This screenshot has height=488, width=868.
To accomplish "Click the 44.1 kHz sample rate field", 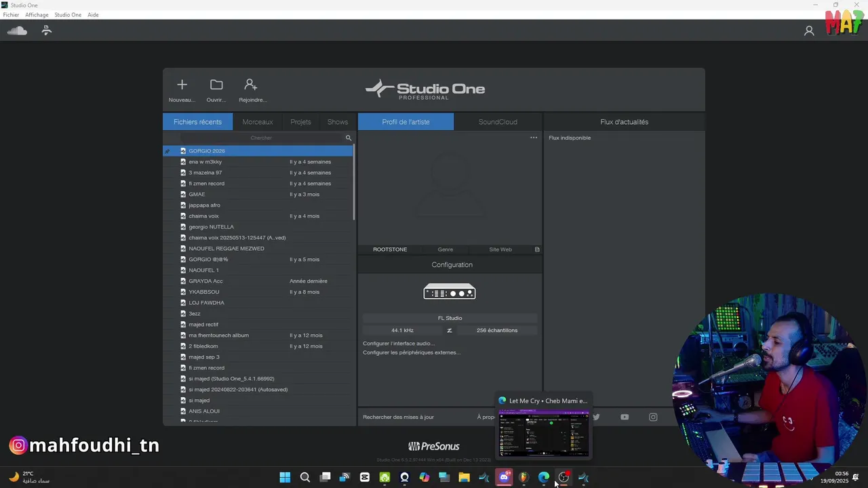I will (402, 330).
